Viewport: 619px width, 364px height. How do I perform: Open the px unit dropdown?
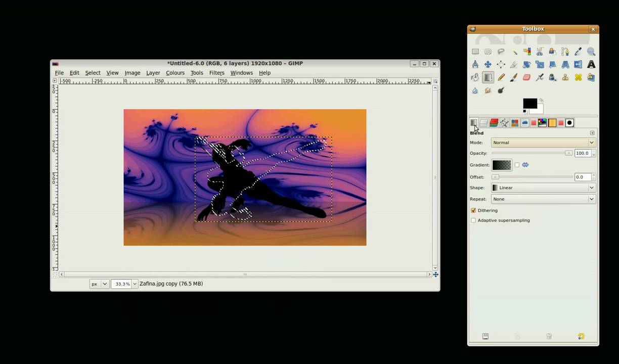click(99, 284)
